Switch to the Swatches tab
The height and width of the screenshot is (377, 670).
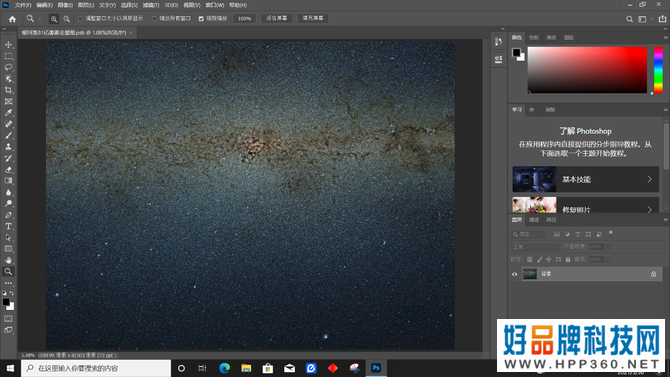534,38
